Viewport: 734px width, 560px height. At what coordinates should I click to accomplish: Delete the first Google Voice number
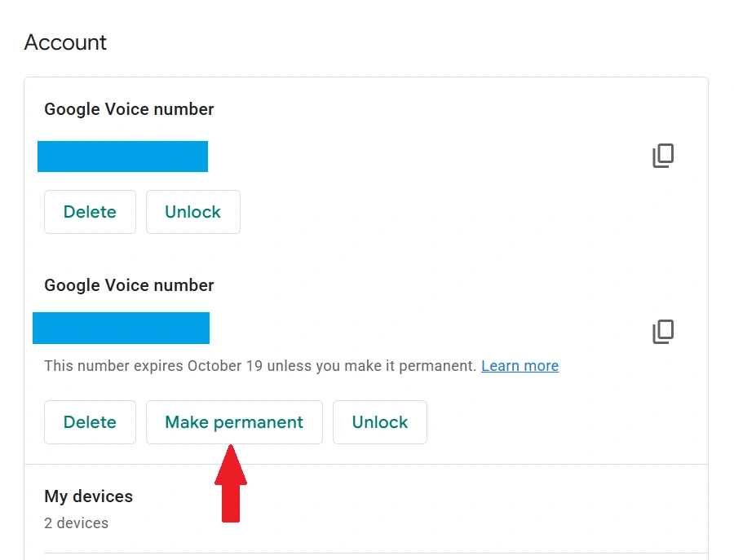click(x=90, y=212)
